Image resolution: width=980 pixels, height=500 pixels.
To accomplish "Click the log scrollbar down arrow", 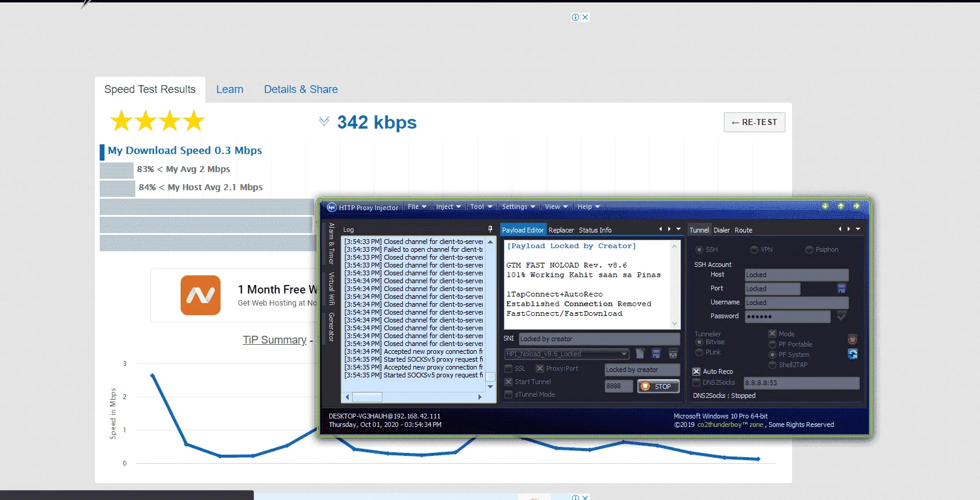I will 491,386.
